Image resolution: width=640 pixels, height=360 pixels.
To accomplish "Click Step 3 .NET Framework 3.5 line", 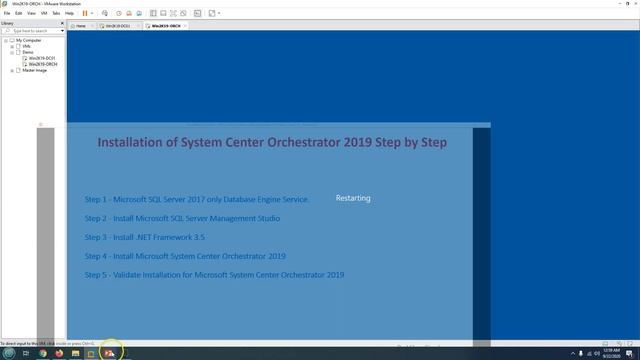I will pos(144,237).
